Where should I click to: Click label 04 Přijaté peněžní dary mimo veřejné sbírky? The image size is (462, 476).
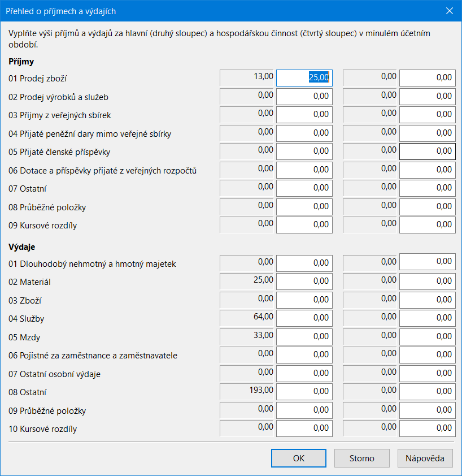(90, 134)
